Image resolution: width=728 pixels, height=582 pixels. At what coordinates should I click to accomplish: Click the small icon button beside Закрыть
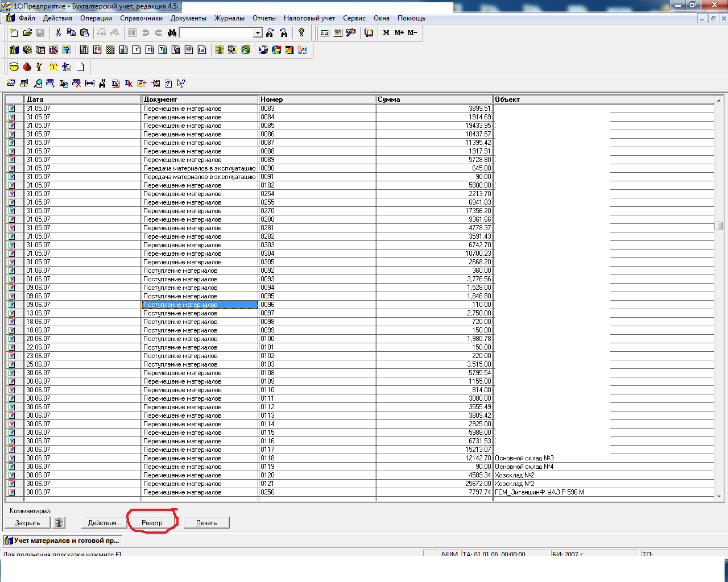(59, 523)
